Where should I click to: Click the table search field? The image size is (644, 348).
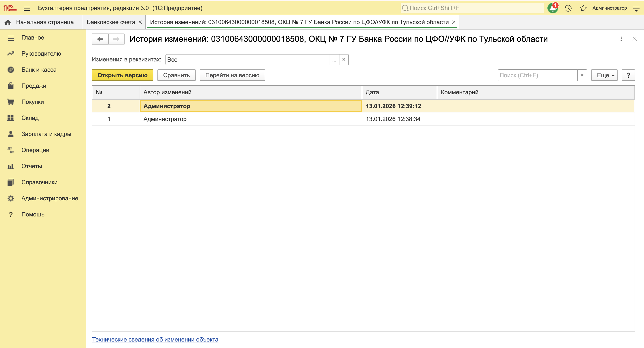[x=537, y=75]
